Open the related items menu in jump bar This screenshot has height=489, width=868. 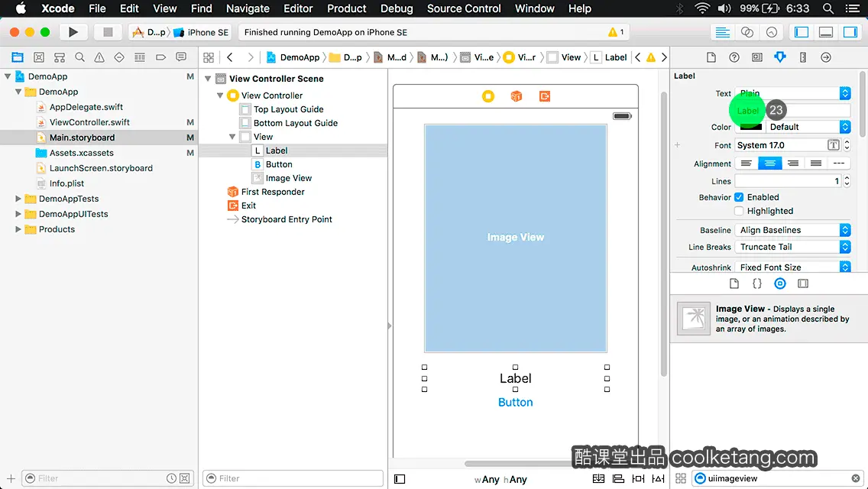click(x=209, y=57)
